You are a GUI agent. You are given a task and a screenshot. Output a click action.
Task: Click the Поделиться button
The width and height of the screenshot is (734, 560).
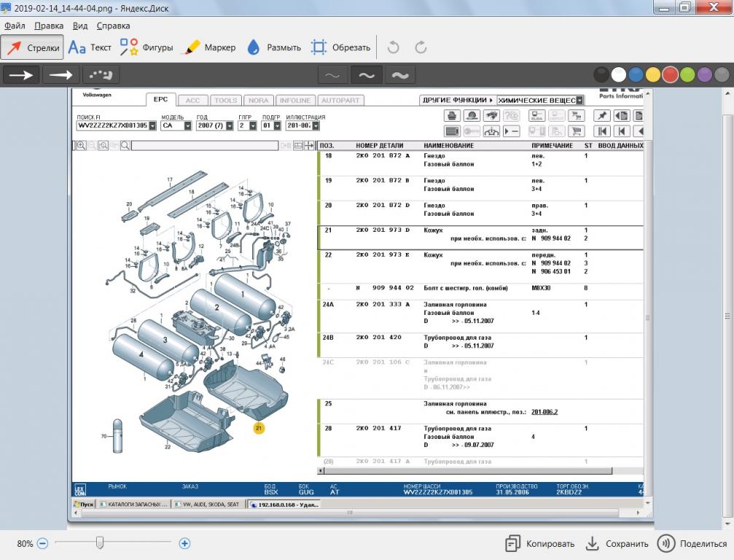pos(692,544)
